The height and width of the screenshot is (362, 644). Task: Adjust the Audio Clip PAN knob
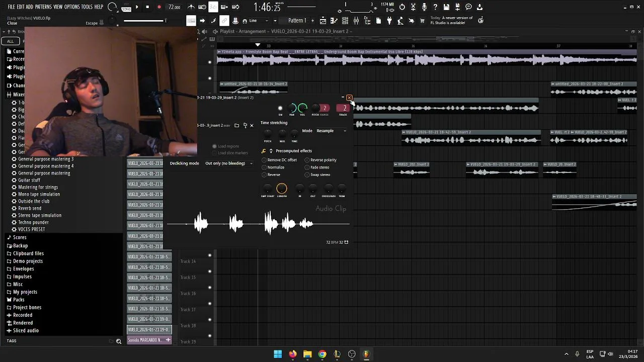pyautogui.click(x=292, y=108)
